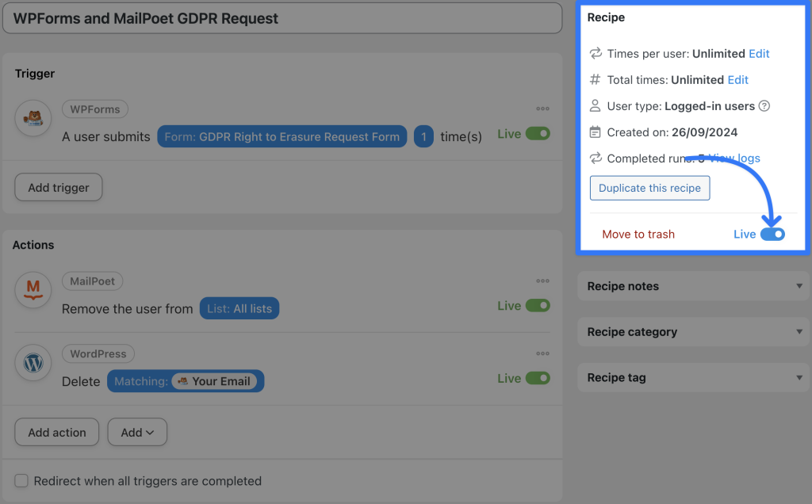Click the loop icon next to Completed runs
Image resolution: width=812 pixels, height=504 pixels.
(595, 158)
